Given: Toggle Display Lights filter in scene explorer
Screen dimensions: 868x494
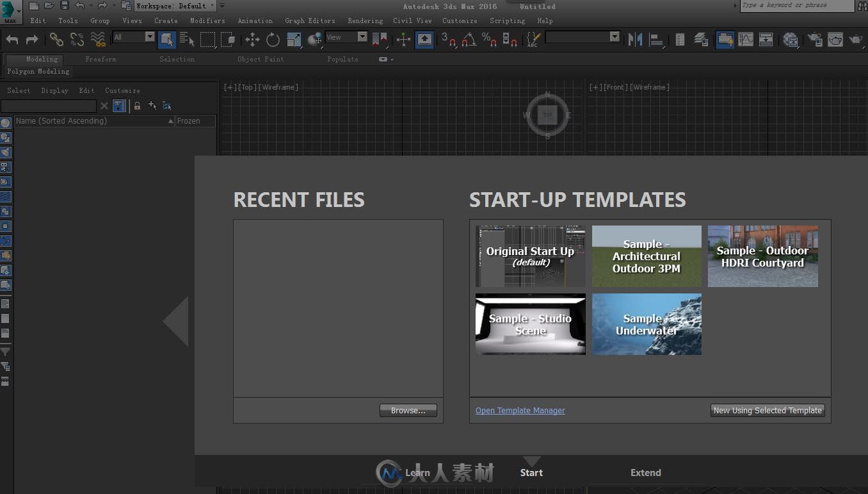Looking at the screenshot, I should [5, 152].
